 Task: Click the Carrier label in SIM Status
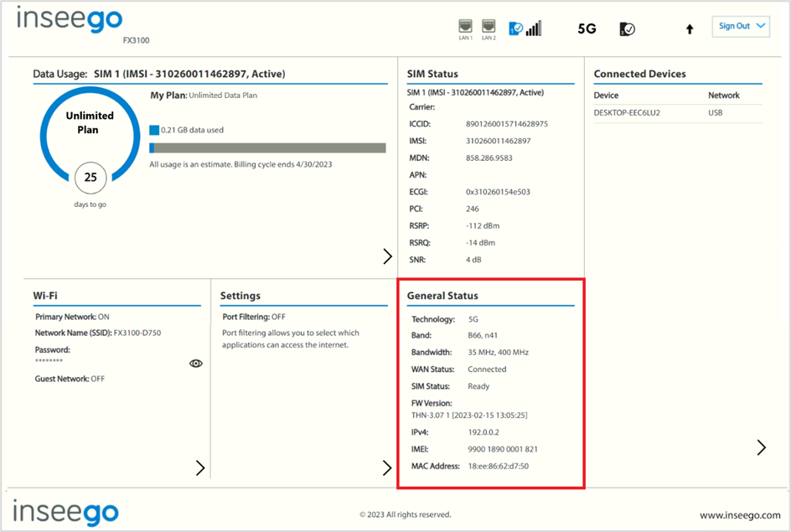pyautogui.click(x=421, y=107)
